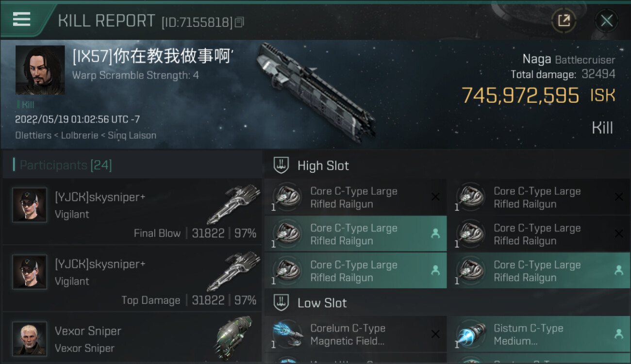Screen dimensions: 631x364
Task: Click the Low Slot shield icon
Action: click(282, 303)
